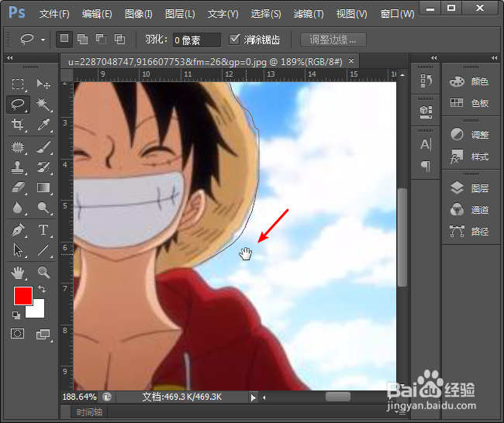504x423 pixels.
Task: Collapse the toolbox panel arrows
Action: point(10,57)
